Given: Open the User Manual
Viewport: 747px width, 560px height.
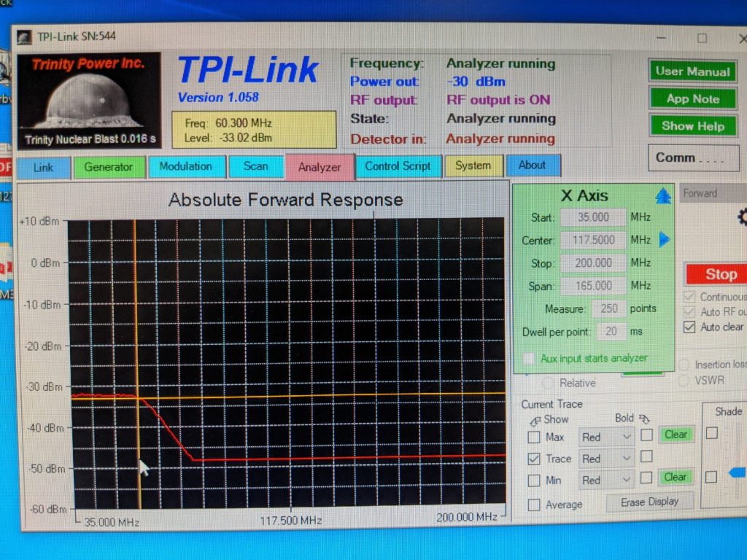Looking at the screenshot, I should 693,71.
